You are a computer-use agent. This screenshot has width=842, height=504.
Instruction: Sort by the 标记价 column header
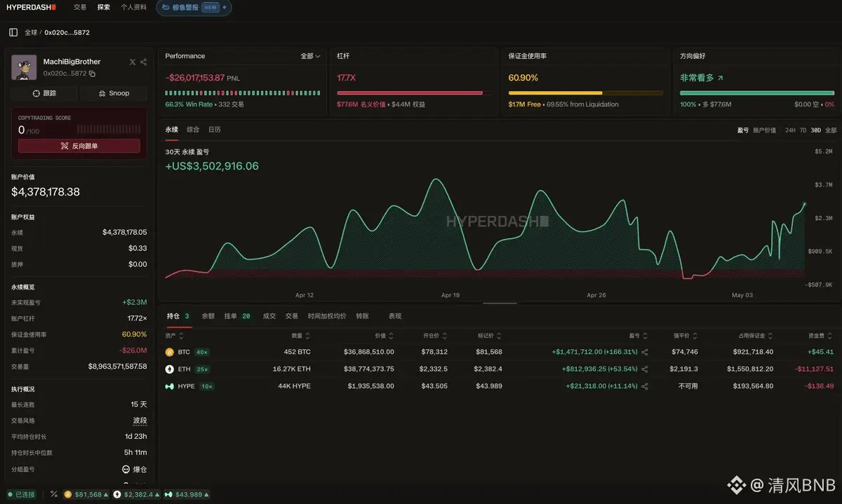coord(491,336)
